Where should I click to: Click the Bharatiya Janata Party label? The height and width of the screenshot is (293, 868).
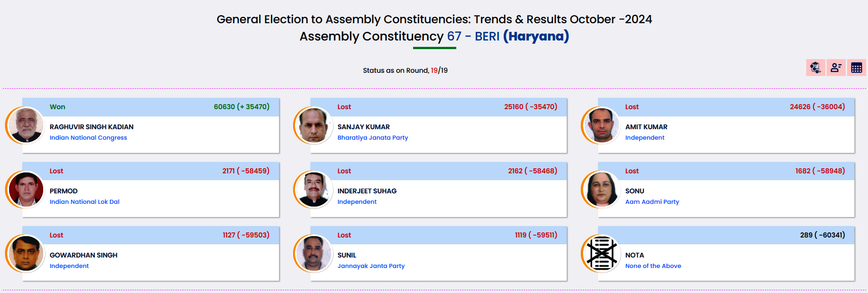(x=373, y=137)
